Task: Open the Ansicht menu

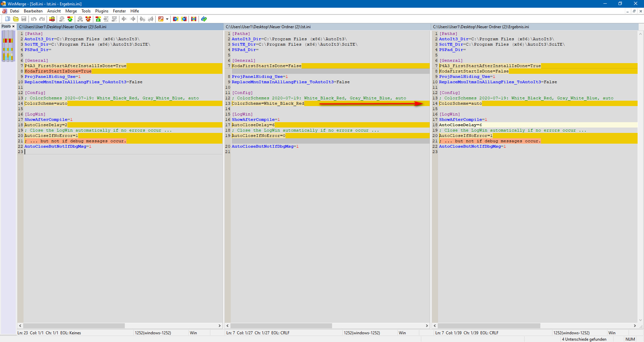Action: point(54,11)
